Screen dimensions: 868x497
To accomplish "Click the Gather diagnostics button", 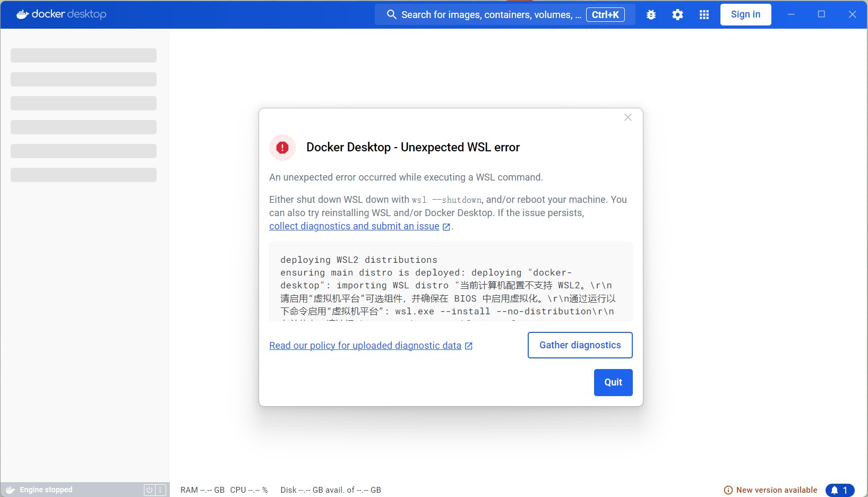I will coord(580,345).
